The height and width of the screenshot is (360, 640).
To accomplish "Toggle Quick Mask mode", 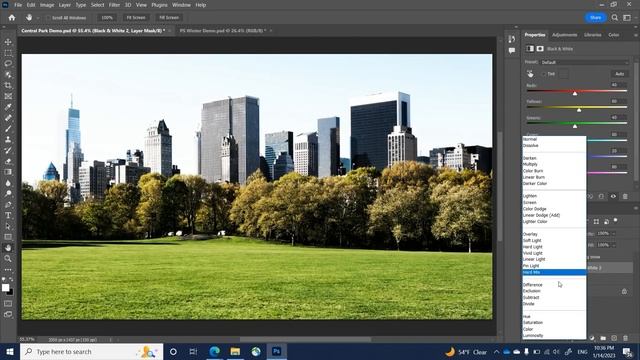I will pyautogui.click(x=8, y=304).
